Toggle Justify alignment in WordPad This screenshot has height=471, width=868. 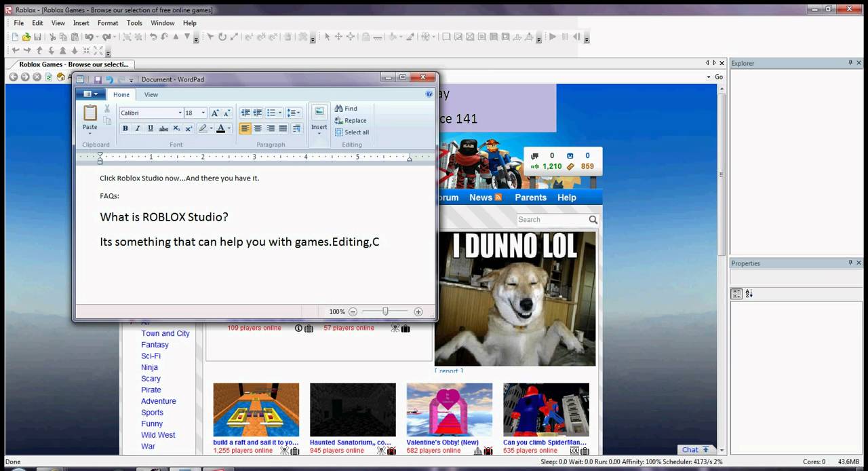click(283, 128)
